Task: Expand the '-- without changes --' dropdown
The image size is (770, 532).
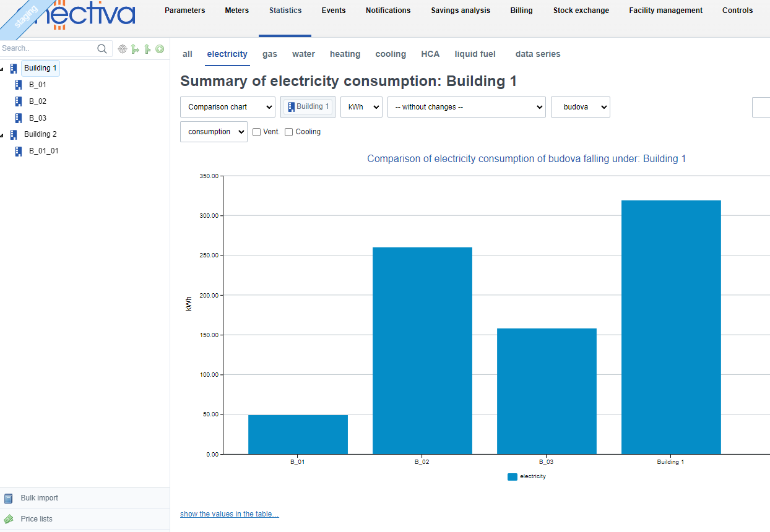Action: pos(466,107)
